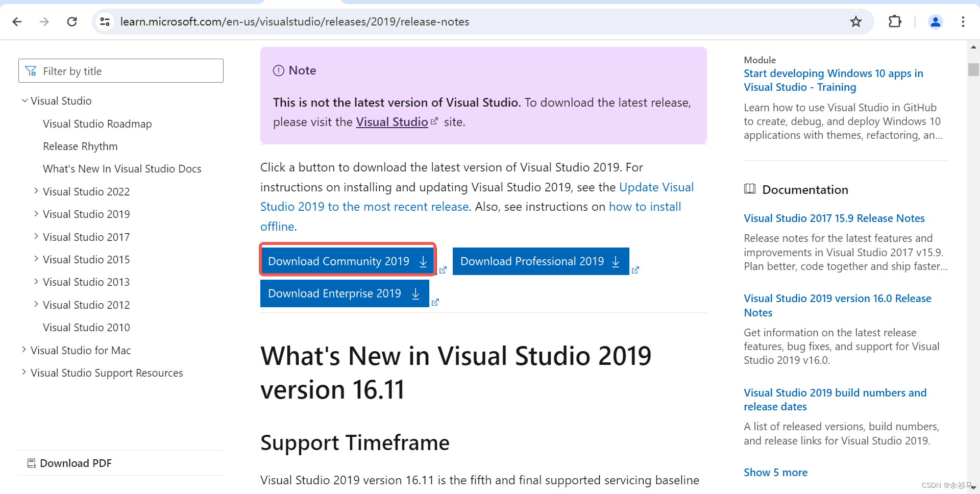Click Download Enterprise 2019 button
980x494 pixels.
tap(345, 293)
